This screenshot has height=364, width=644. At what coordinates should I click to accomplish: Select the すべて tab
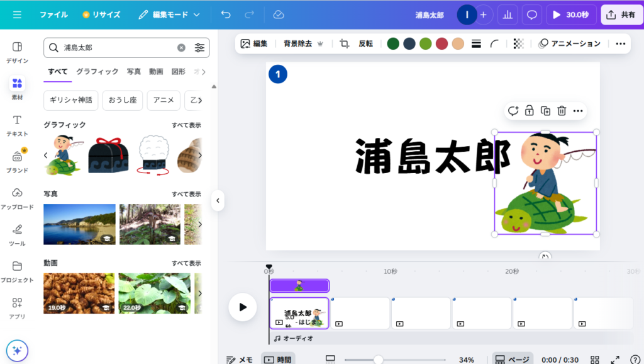coord(57,72)
